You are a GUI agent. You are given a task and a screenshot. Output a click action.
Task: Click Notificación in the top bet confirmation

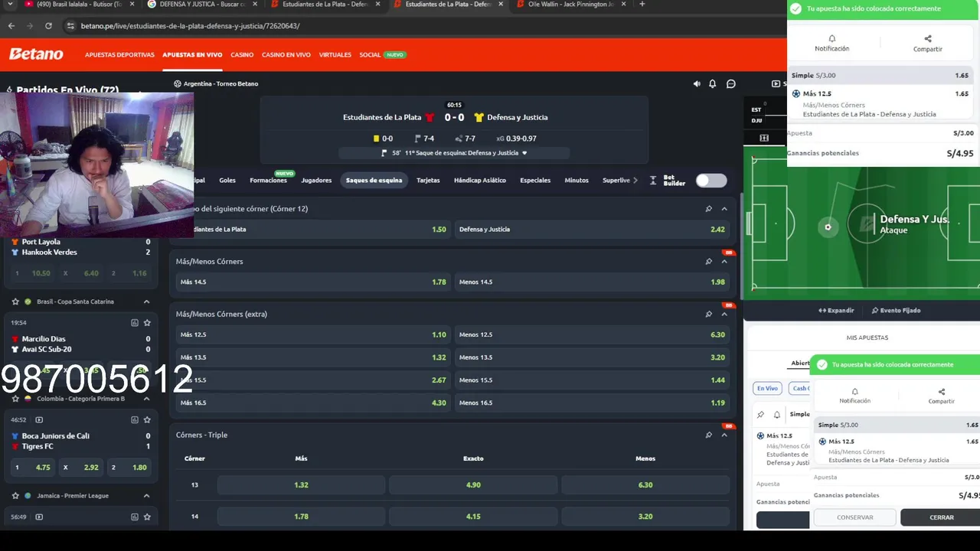pyautogui.click(x=831, y=43)
